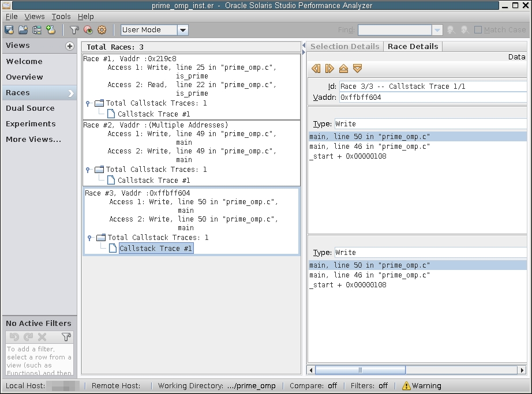
Task: Click the up arrow callstack trace icon
Action: 343,69
